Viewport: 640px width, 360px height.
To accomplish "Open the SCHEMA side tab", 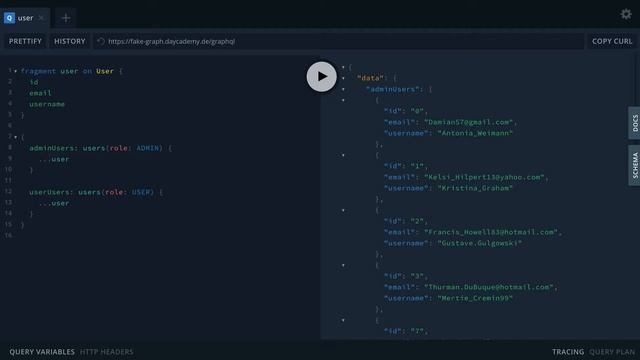I will [635, 165].
